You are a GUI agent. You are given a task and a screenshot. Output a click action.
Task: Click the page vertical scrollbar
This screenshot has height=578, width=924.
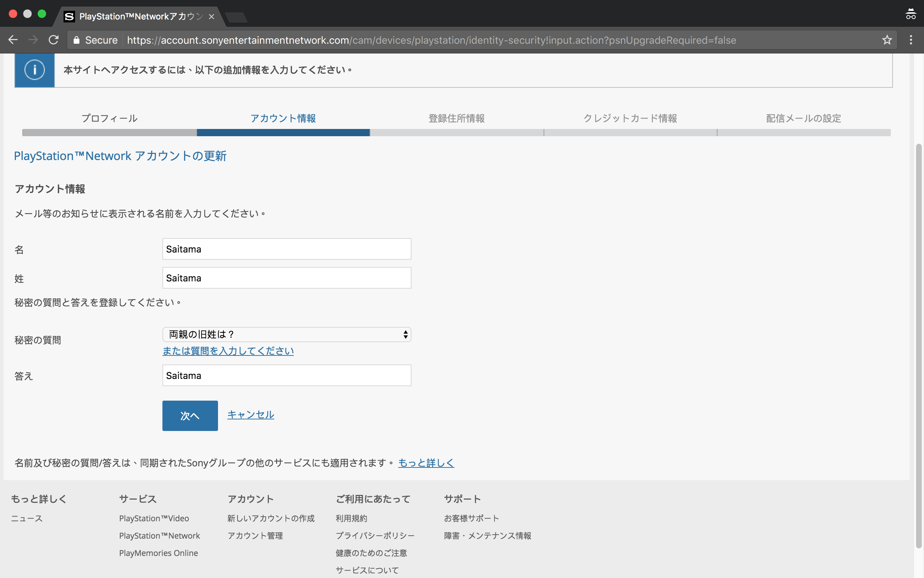coord(919,346)
